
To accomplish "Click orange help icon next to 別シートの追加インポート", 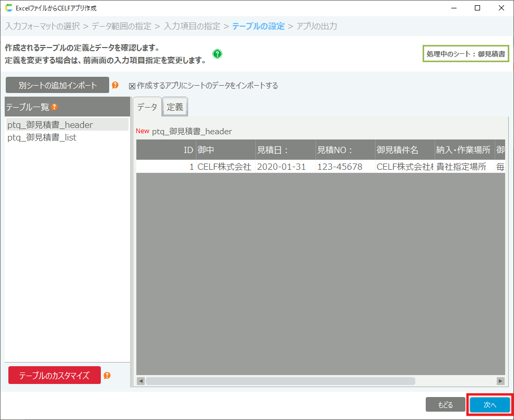I will tap(115, 85).
